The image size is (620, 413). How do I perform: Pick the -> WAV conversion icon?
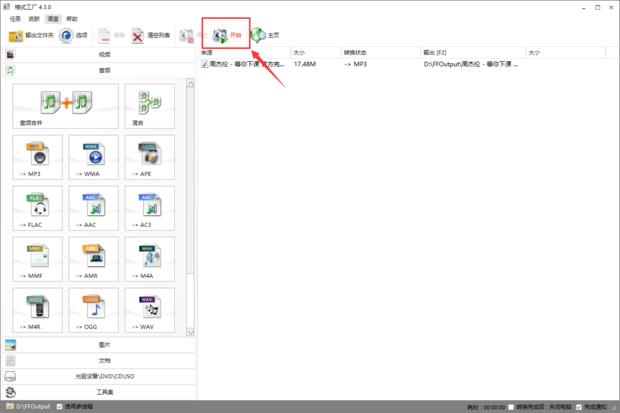tap(149, 309)
